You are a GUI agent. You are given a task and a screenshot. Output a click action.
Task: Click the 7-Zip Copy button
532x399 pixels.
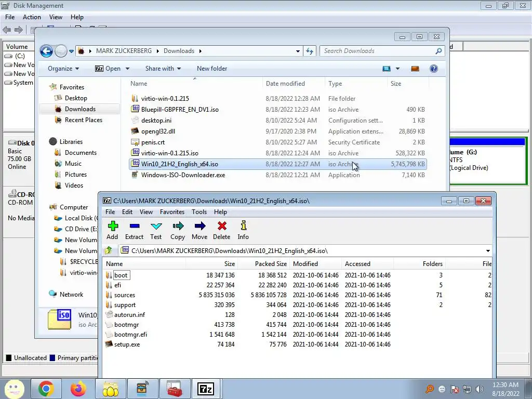click(x=178, y=230)
